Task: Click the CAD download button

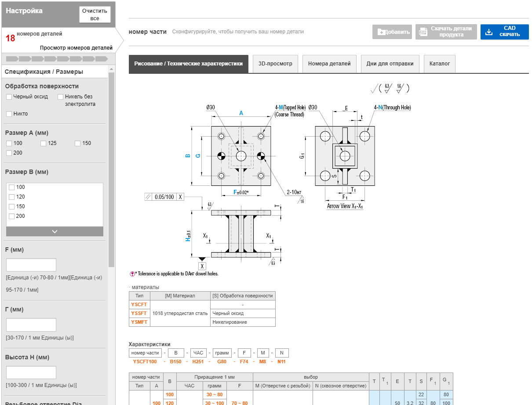Action: click(x=504, y=32)
